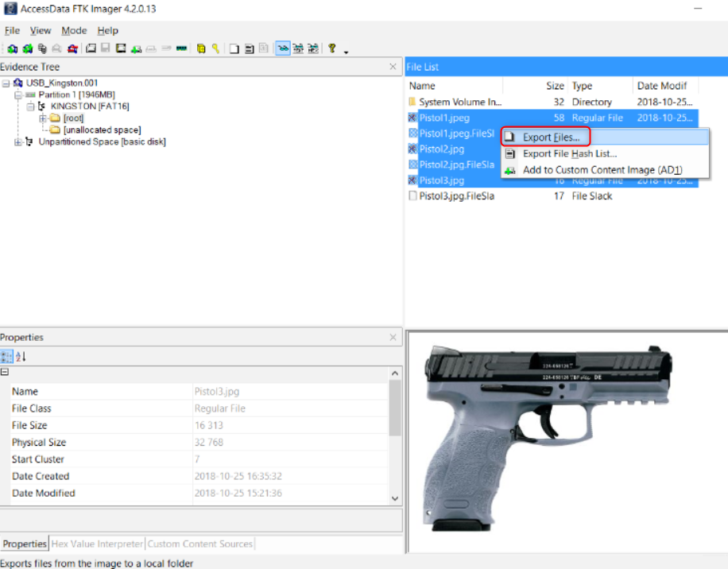The width and height of the screenshot is (728, 569).
Task: Switch properties to alphabetical sort view
Action: (x=21, y=357)
